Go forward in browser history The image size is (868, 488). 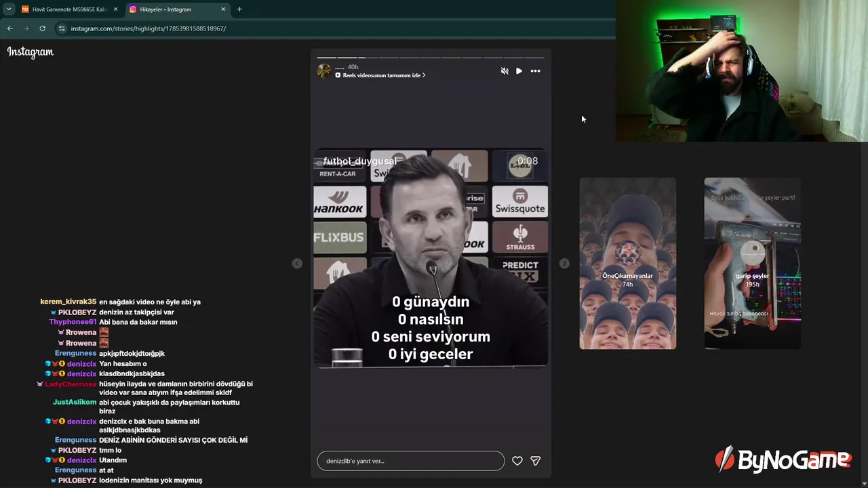(x=26, y=28)
